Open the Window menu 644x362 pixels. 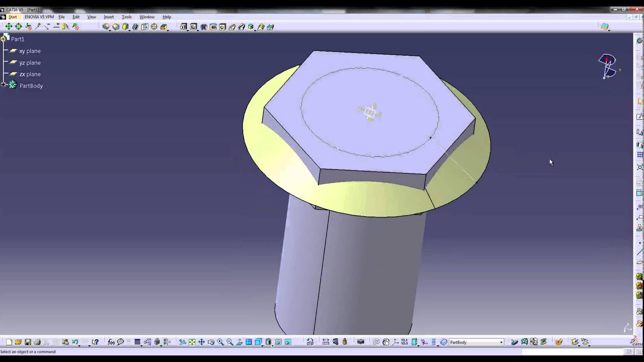(147, 17)
